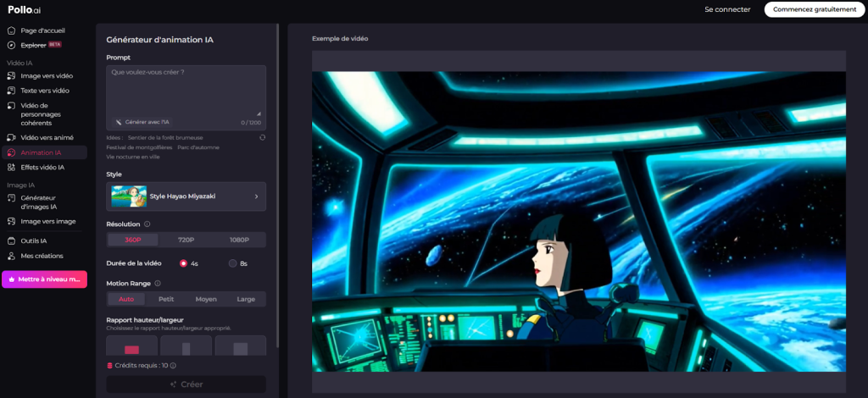Click the magic wand icon in Générer avec l'IA
The width and height of the screenshot is (868, 398).
coord(119,122)
